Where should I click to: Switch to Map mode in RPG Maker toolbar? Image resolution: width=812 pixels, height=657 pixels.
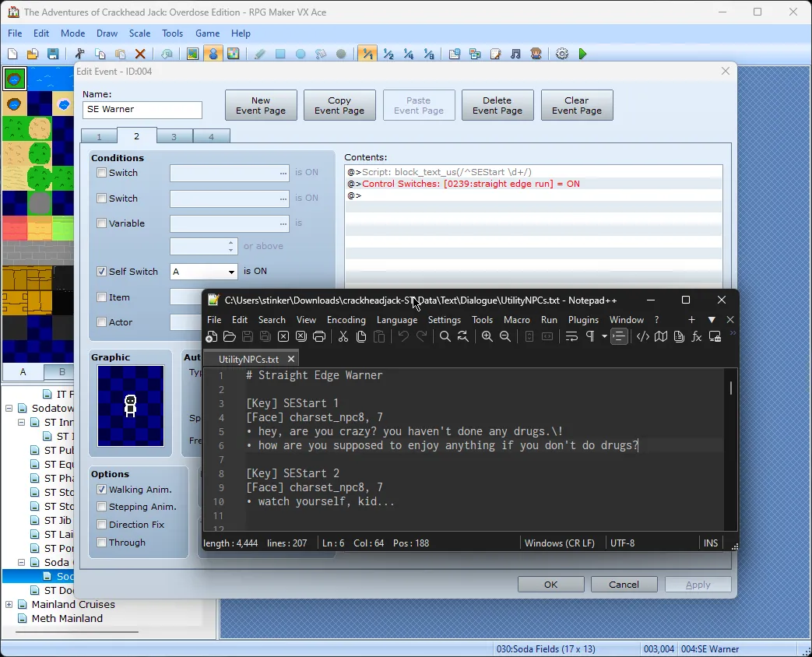coord(192,54)
